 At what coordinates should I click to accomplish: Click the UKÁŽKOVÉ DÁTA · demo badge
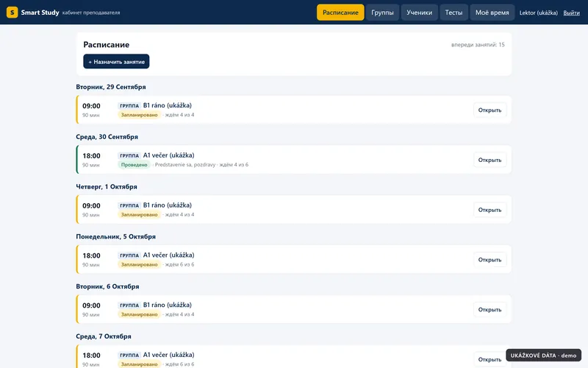click(x=543, y=355)
